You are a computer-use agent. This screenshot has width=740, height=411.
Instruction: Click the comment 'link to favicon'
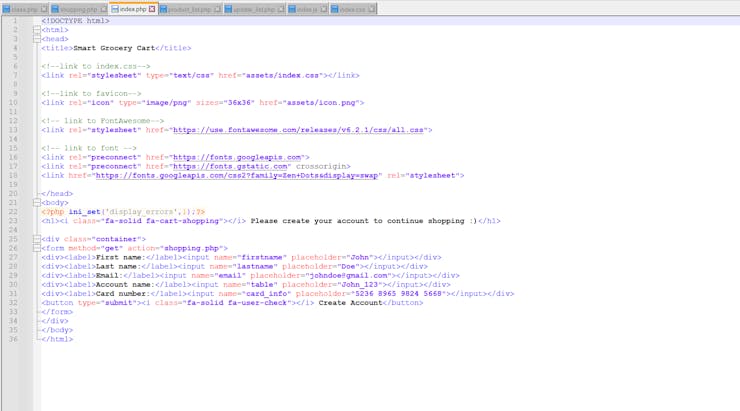pyautogui.click(x=91, y=93)
